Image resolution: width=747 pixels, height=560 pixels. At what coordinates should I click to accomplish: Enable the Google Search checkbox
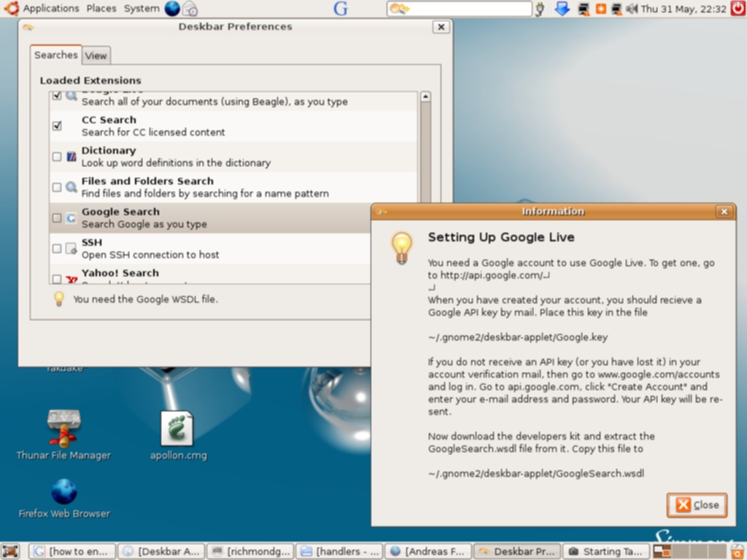pos(57,218)
